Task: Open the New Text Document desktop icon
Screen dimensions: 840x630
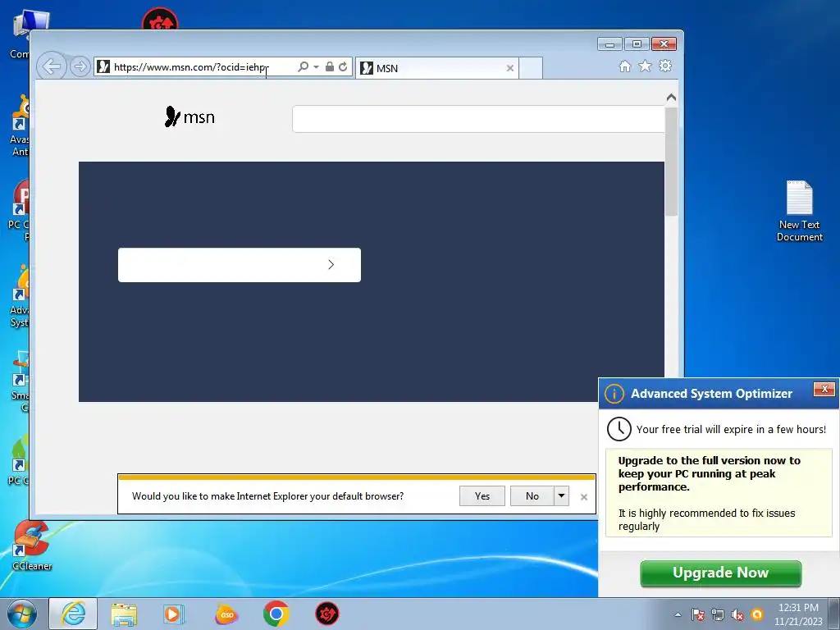Action: click(x=799, y=211)
